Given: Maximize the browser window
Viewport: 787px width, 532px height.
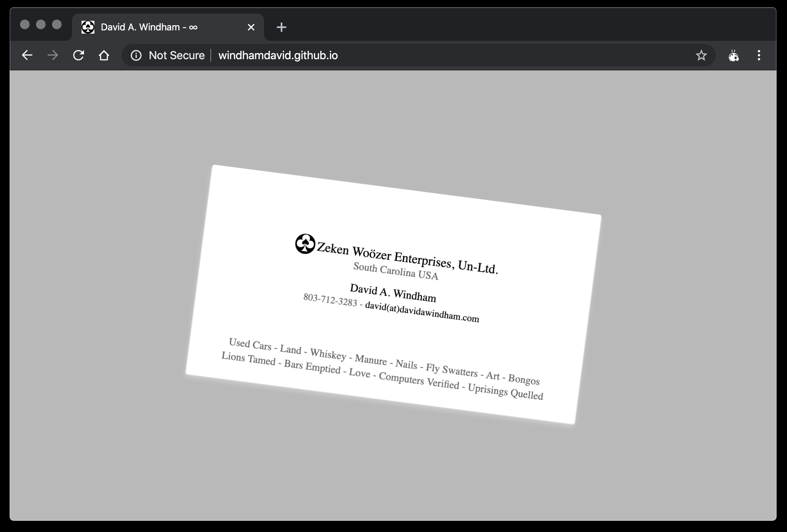Looking at the screenshot, I should (x=57, y=25).
